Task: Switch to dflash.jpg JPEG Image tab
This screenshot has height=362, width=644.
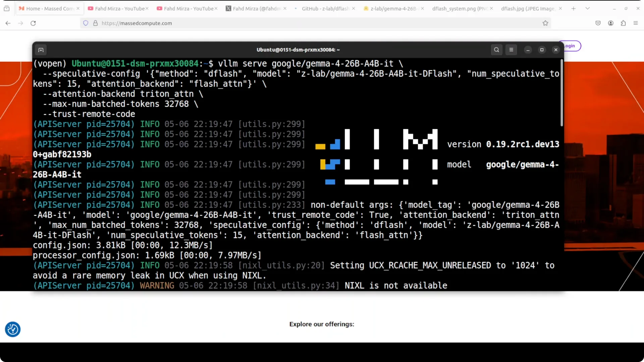Action: 532,8
